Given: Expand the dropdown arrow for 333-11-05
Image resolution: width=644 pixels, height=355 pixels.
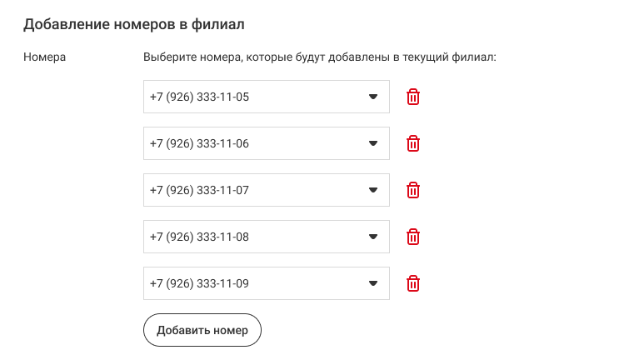Looking at the screenshot, I should tap(373, 97).
